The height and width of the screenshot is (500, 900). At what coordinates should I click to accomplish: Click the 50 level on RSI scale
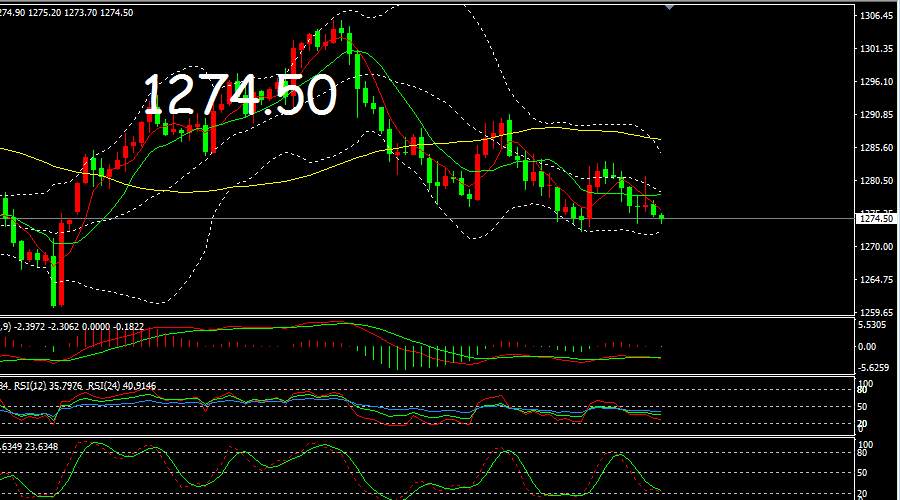pos(862,407)
